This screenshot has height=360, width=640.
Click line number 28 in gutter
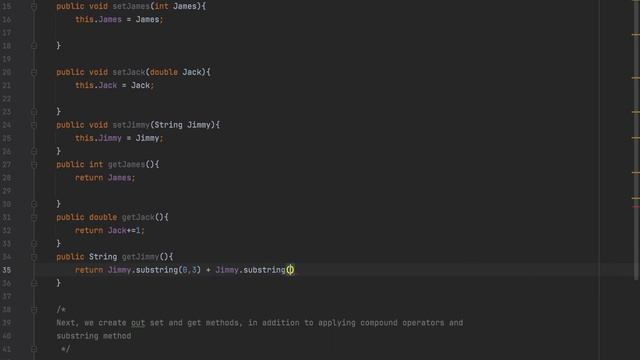point(7,178)
